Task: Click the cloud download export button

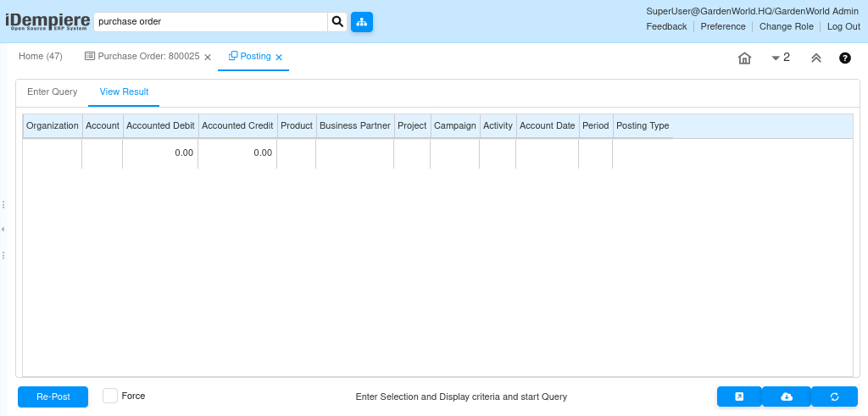Action: (787, 397)
